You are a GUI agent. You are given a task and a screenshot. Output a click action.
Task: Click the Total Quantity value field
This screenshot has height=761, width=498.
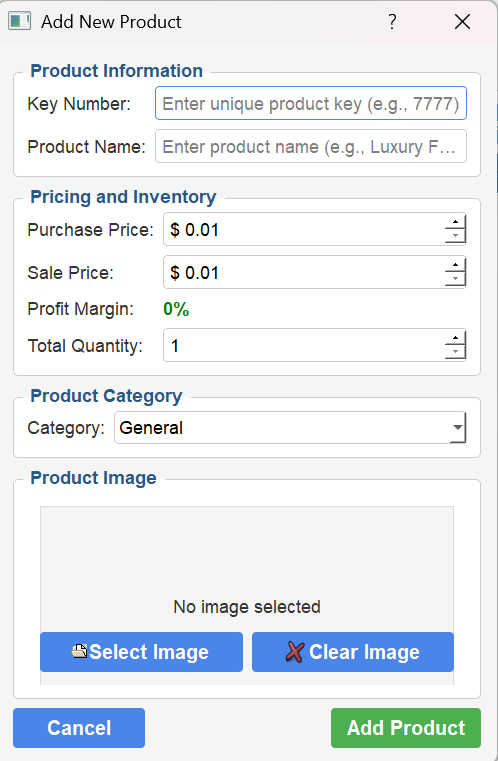(304, 345)
